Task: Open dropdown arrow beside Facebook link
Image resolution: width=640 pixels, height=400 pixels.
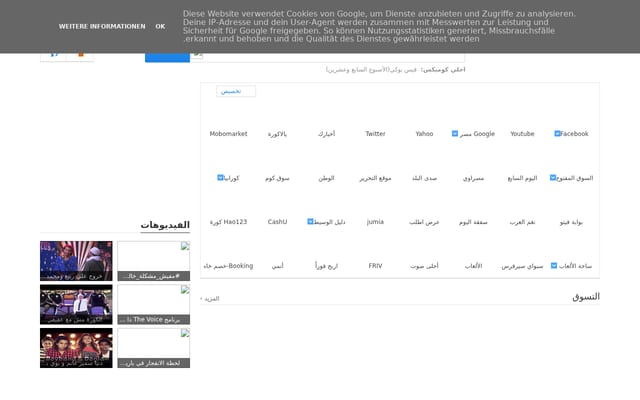Action: (557, 133)
